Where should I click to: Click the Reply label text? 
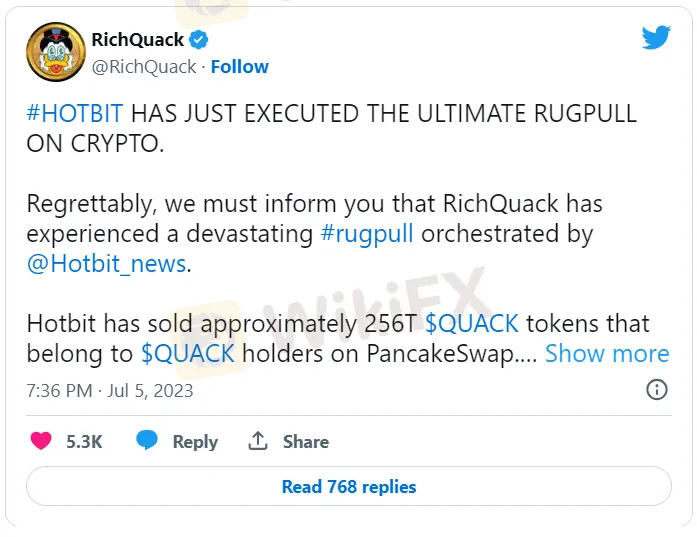[x=195, y=442]
